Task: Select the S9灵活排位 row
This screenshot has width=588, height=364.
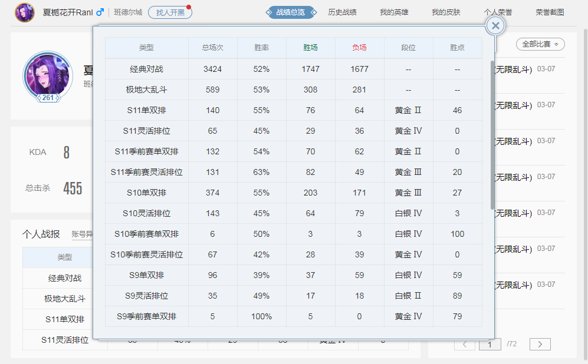Action: [x=294, y=296]
